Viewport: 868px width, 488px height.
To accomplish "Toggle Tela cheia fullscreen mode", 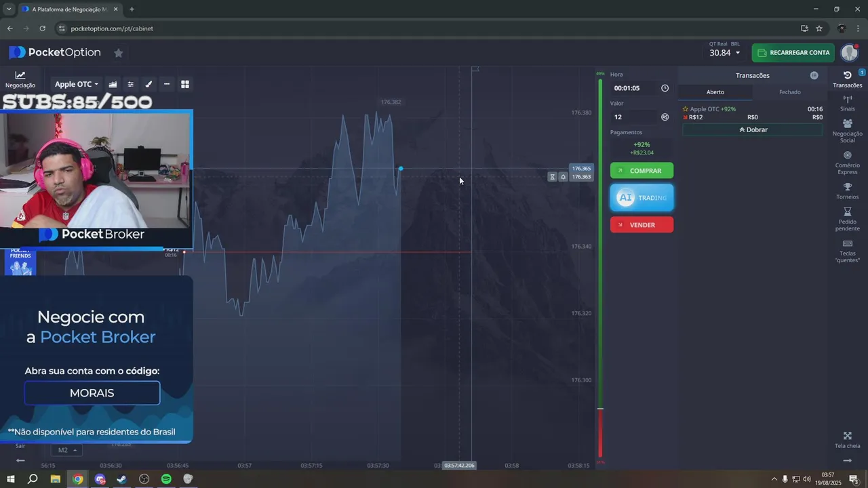I will click(x=848, y=440).
